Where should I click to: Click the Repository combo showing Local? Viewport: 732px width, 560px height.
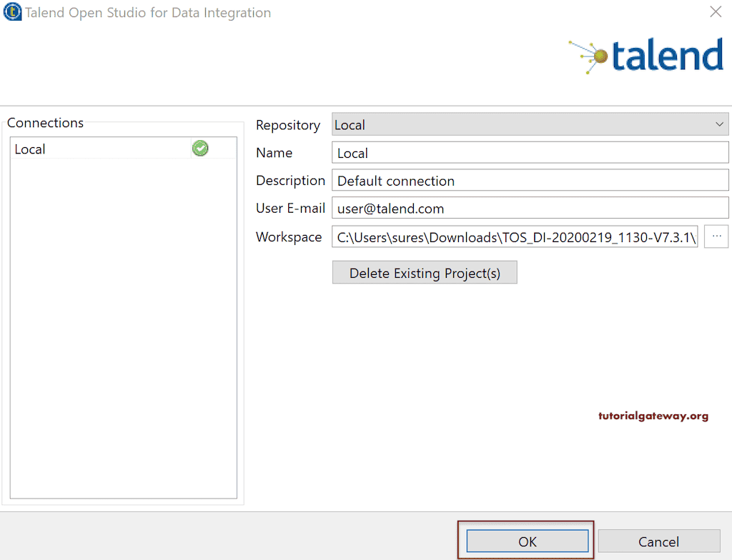pos(500,124)
